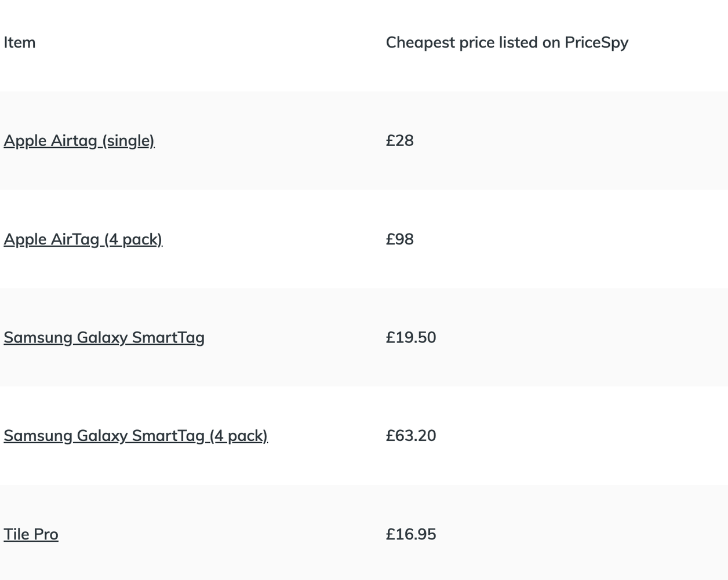This screenshot has height=580, width=728.
Task: Follow the Samsung Galaxy SmartTag (4 pack) link
Action: (x=136, y=436)
